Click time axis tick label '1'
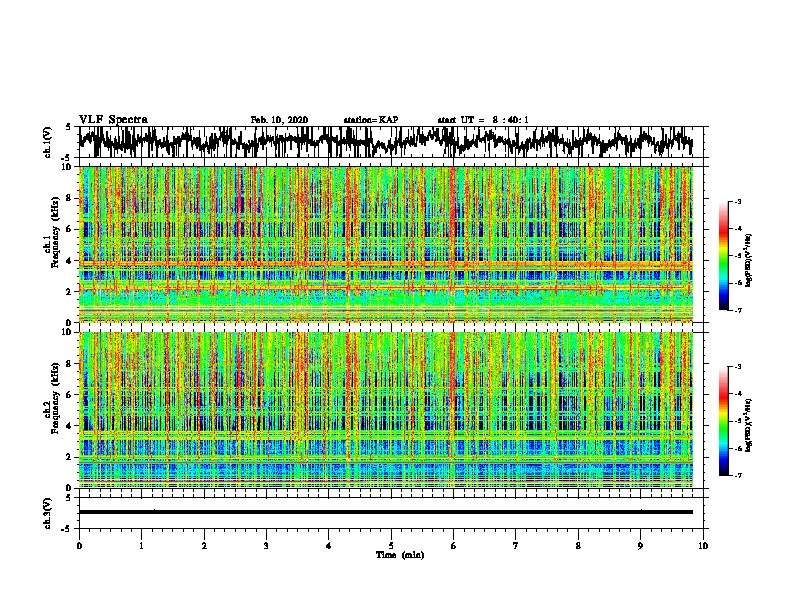This screenshot has height=612, width=792. point(141,546)
